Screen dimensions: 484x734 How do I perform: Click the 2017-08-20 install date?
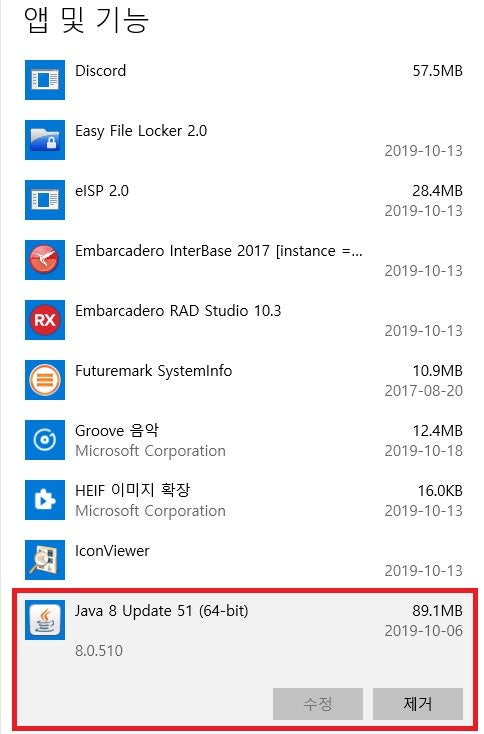424,390
